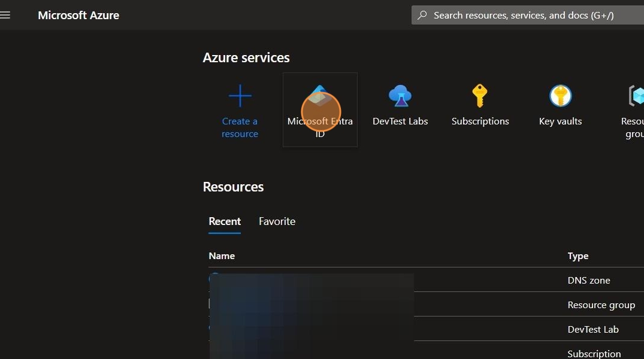This screenshot has height=359, width=644.
Task: Open the Subscriptions label
Action: point(480,121)
